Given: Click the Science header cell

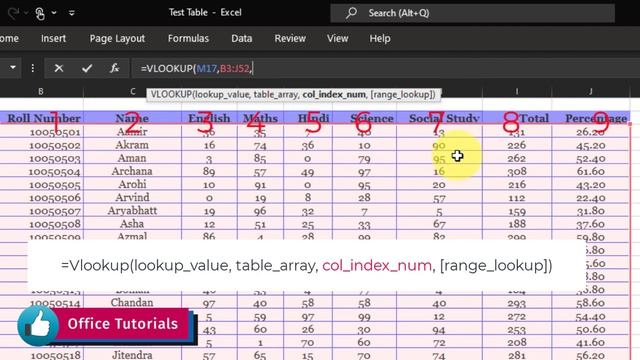Looking at the screenshot, I should click(x=364, y=118).
